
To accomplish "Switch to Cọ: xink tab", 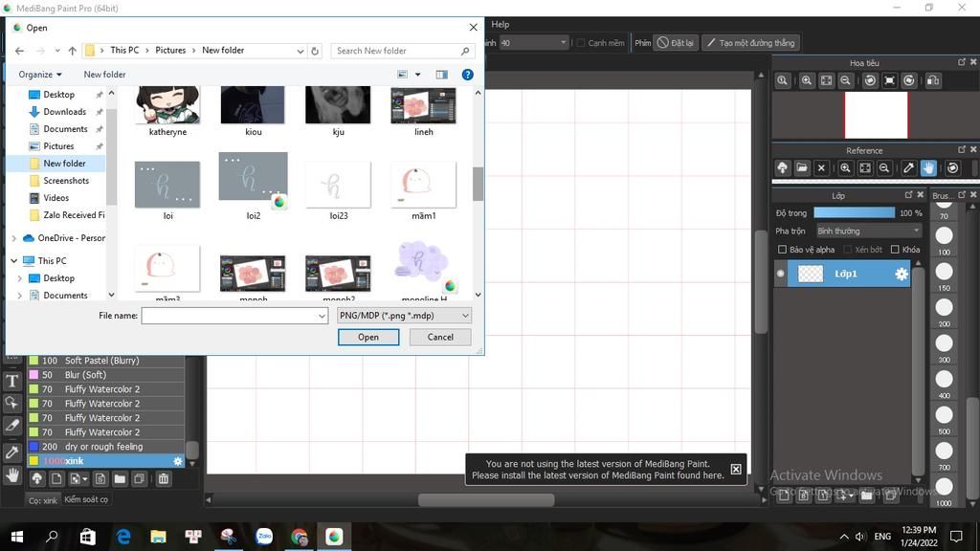I will click(x=42, y=499).
